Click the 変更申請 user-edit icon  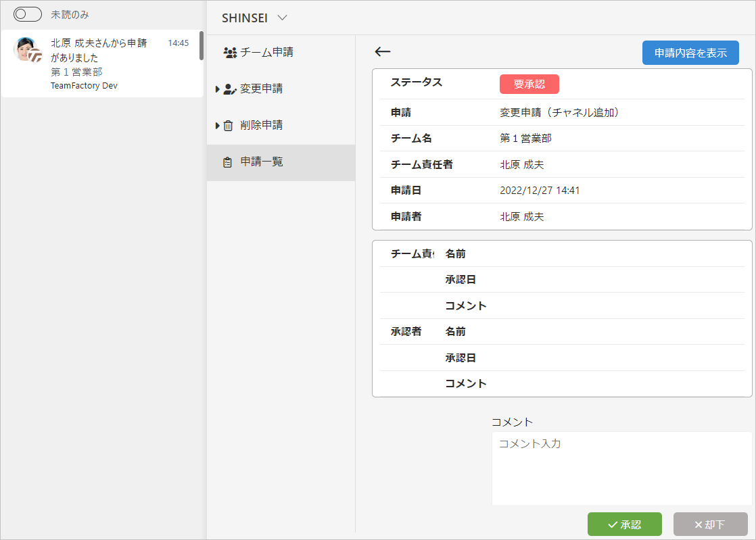click(x=230, y=89)
